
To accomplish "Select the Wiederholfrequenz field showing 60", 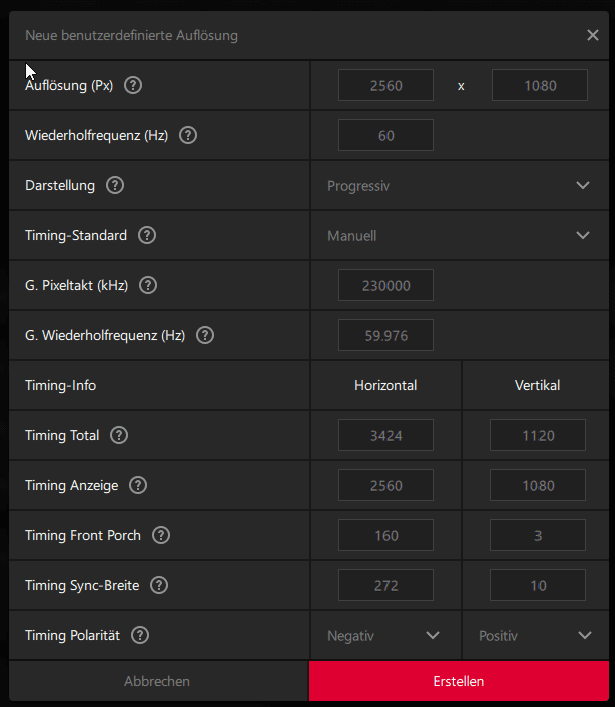I will pyautogui.click(x=386, y=135).
